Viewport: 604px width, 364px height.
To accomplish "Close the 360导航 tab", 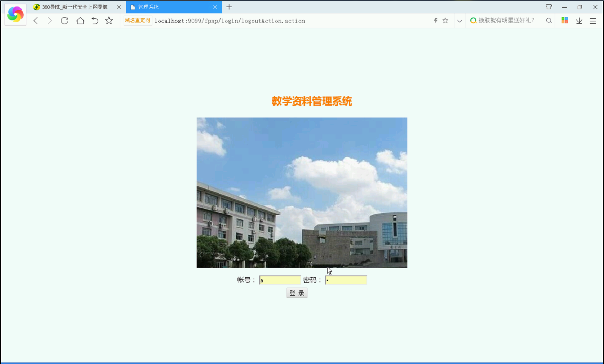I will pos(119,7).
